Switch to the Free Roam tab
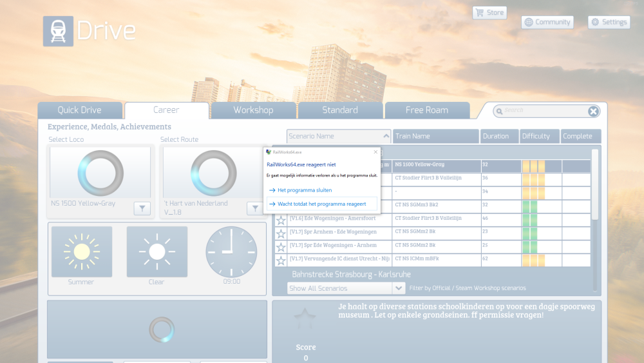 tap(426, 110)
